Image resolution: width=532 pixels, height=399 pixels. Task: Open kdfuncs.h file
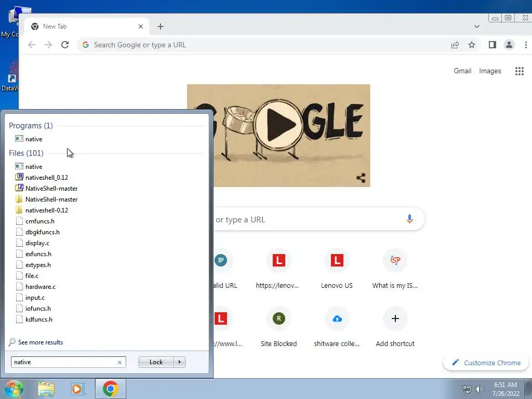pyautogui.click(x=34, y=320)
